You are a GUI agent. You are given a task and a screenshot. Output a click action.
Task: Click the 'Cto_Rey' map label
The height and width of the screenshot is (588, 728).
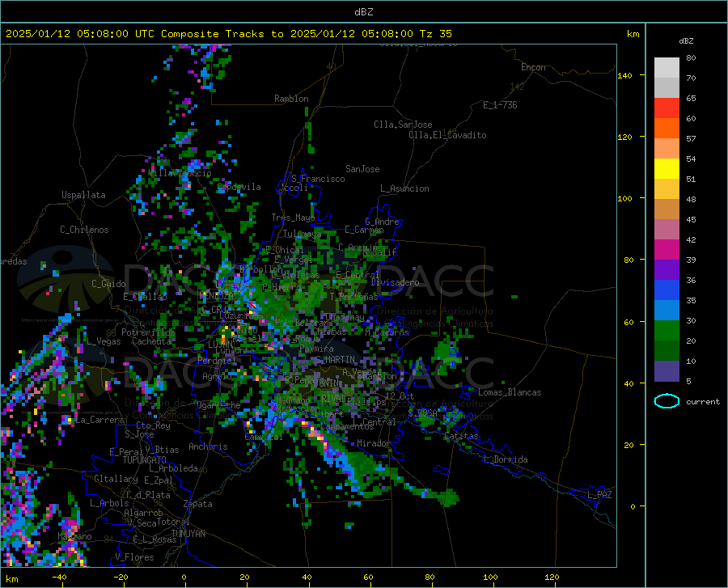click(153, 425)
